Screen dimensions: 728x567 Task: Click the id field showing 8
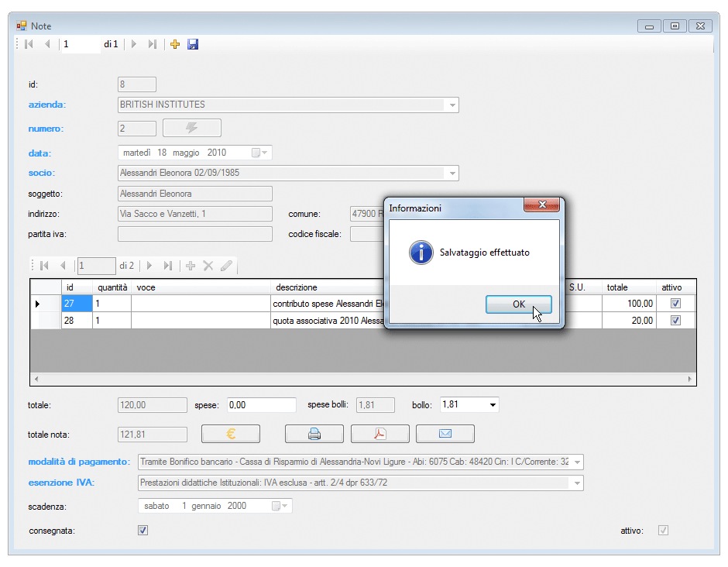tap(137, 84)
